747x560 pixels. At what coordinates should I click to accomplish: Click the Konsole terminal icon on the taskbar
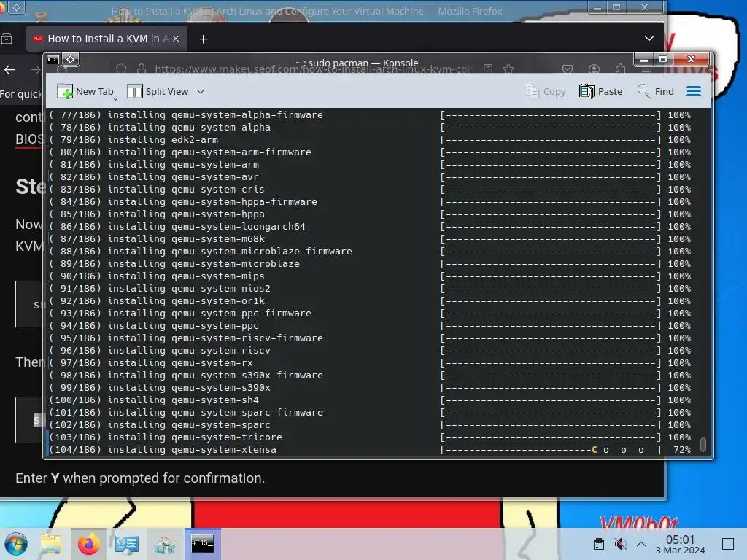[203, 544]
